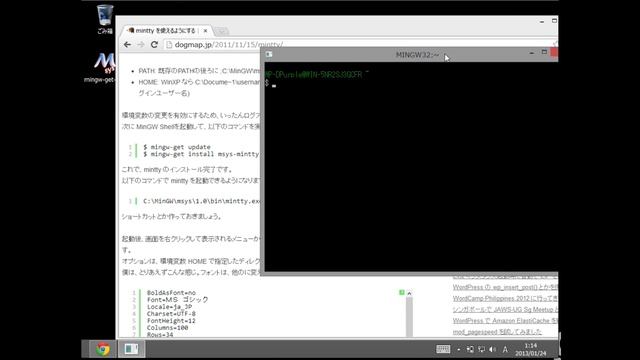This screenshot has width=640, height=360.
Task: Click the 'FontHeight=12' config line
Action: (171, 321)
